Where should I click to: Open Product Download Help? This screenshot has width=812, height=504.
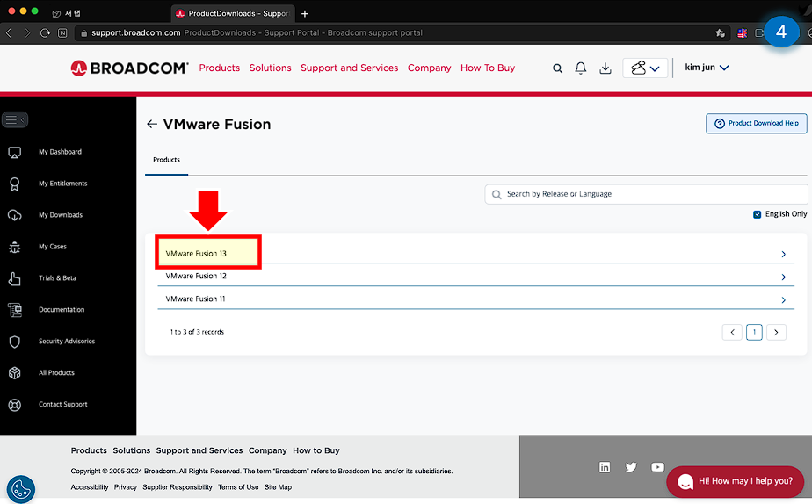pos(756,123)
